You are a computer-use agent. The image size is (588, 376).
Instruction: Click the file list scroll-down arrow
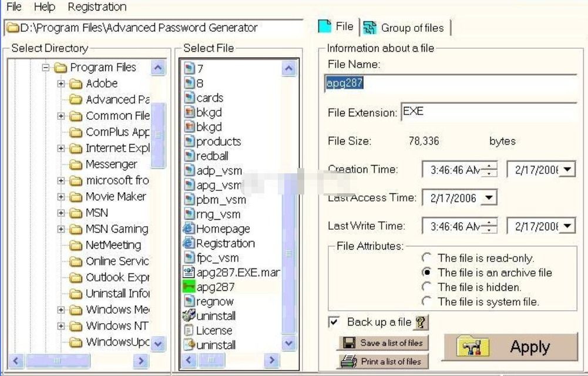(x=289, y=343)
